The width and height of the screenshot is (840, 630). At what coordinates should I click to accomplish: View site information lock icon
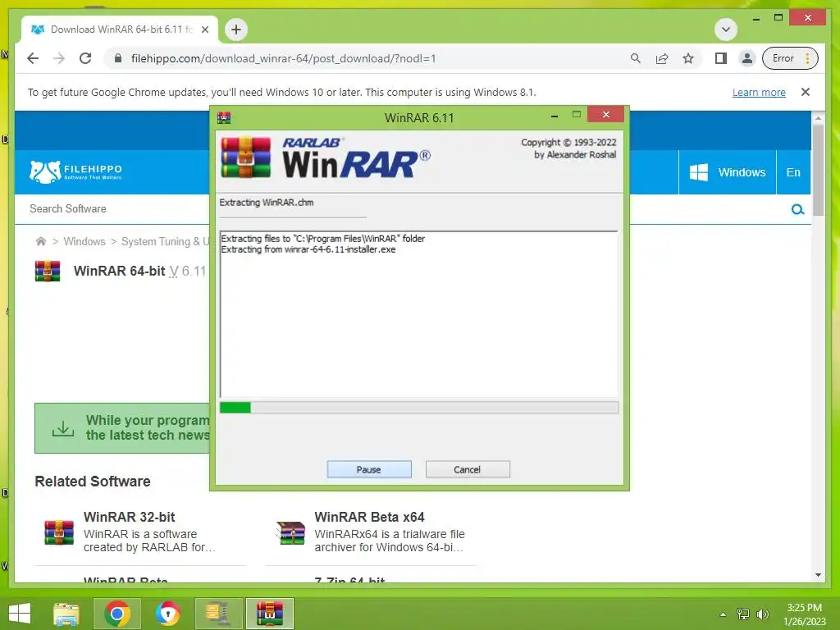pyautogui.click(x=118, y=58)
